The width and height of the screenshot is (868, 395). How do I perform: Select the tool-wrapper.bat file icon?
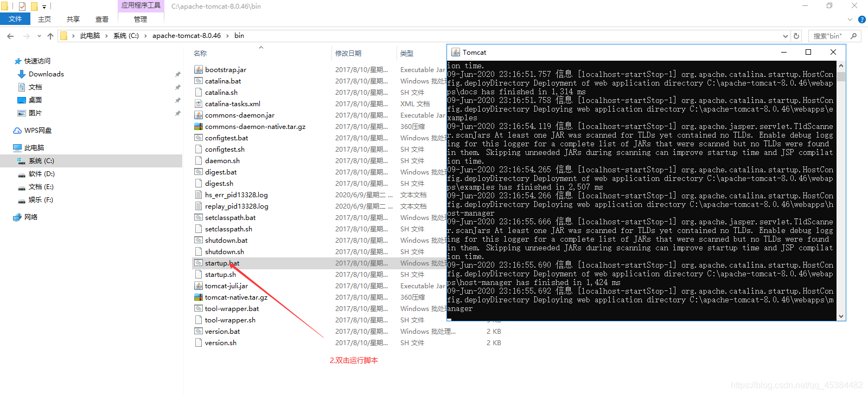tap(199, 308)
